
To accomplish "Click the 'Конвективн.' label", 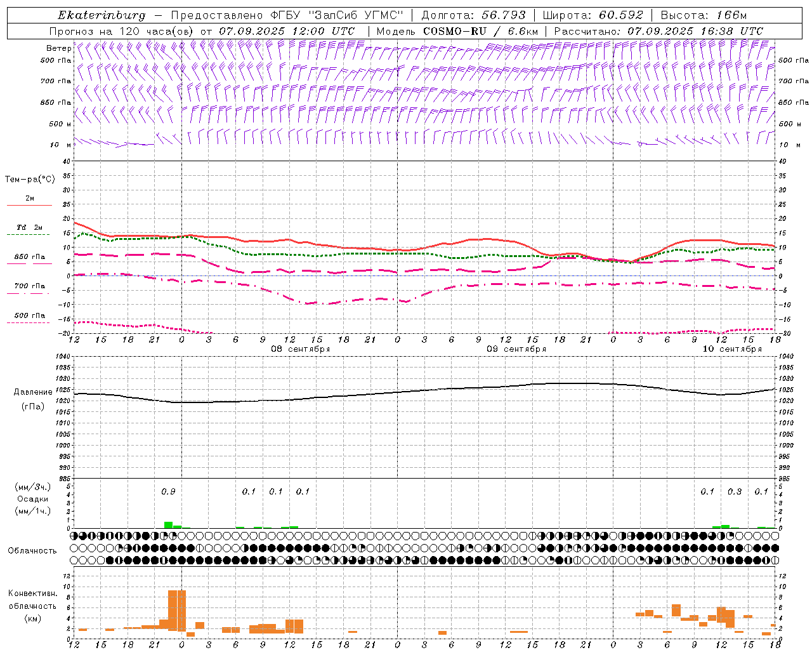I will [x=32, y=594].
